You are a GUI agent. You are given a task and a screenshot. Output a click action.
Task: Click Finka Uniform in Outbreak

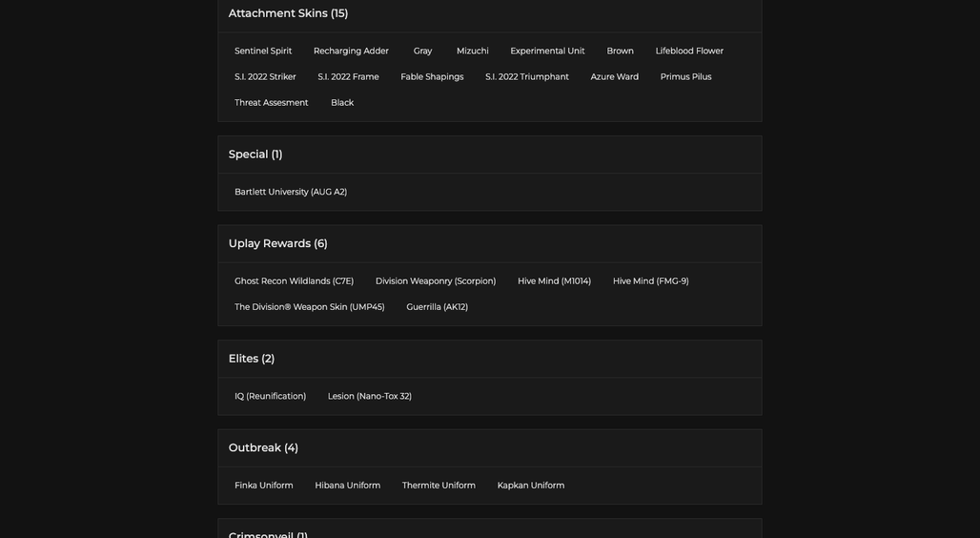pyautogui.click(x=264, y=486)
